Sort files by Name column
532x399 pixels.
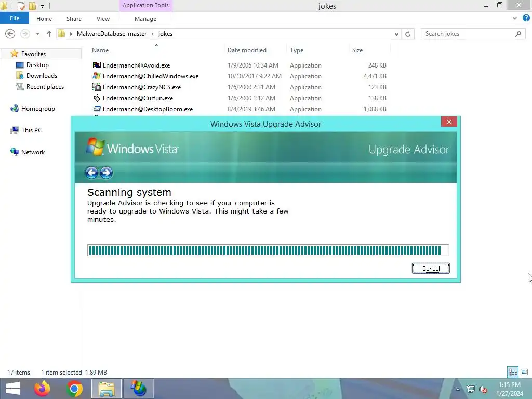pos(100,50)
